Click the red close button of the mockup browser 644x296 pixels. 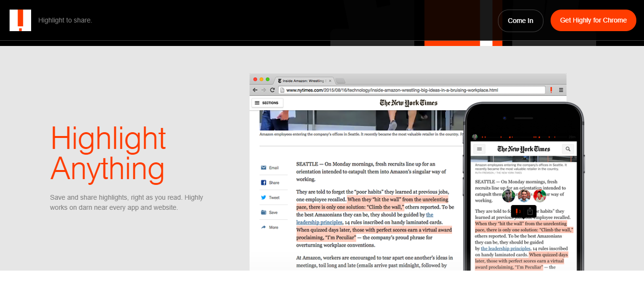[x=255, y=79]
